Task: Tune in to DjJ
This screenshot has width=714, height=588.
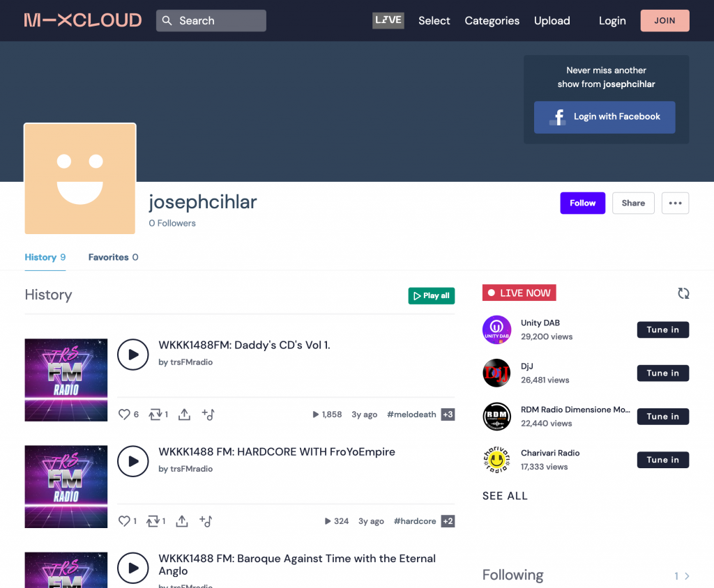Action: (x=663, y=373)
